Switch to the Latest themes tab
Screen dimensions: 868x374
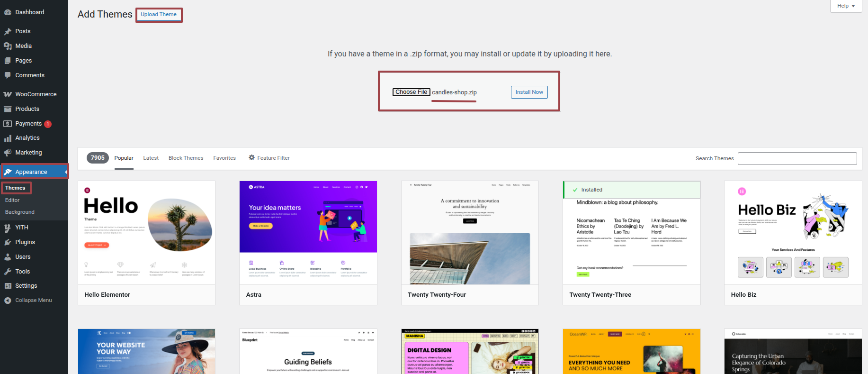[151, 158]
